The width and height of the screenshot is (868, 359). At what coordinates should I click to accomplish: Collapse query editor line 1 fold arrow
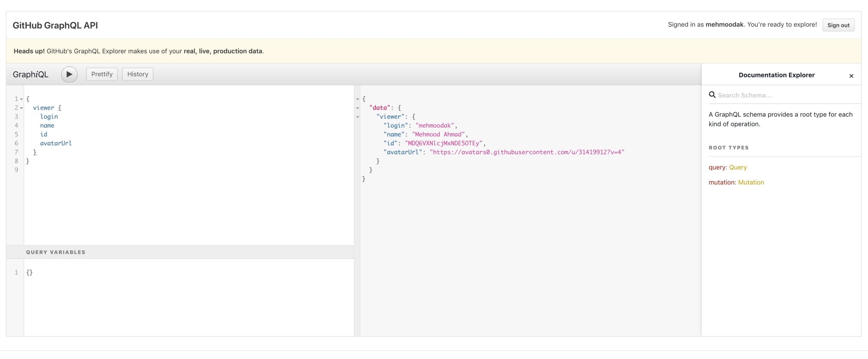[x=21, y=99]
